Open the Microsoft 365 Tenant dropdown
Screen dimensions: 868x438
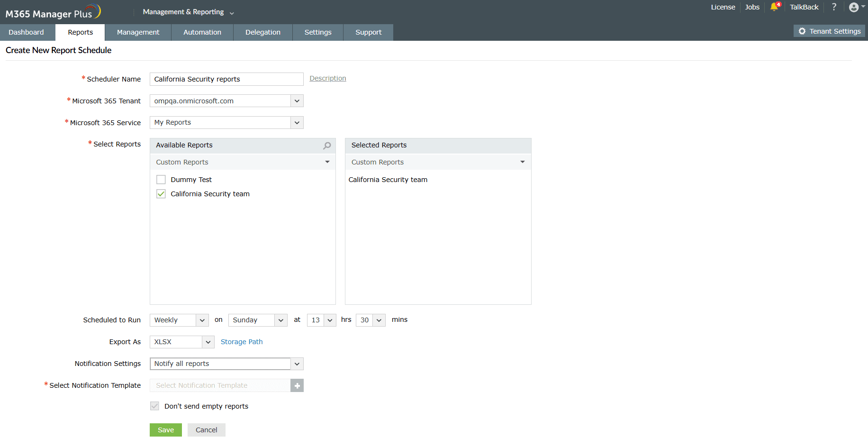[x=226, y=101]
